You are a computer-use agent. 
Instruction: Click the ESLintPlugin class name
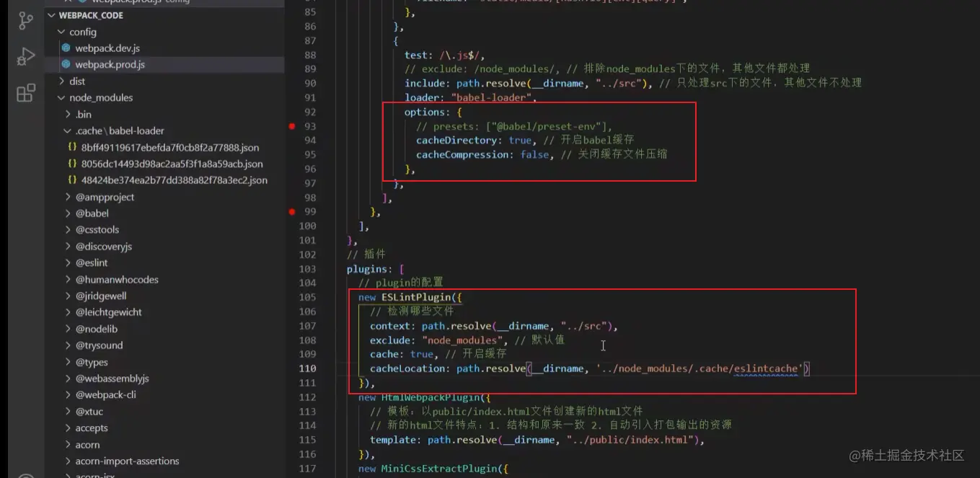(x=416, y=297)
